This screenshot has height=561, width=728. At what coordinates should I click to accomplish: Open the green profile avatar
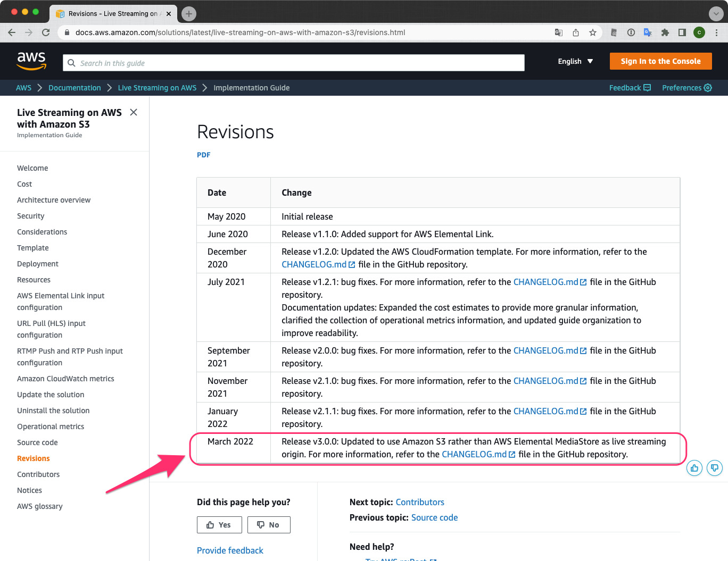tap(699, 32)
